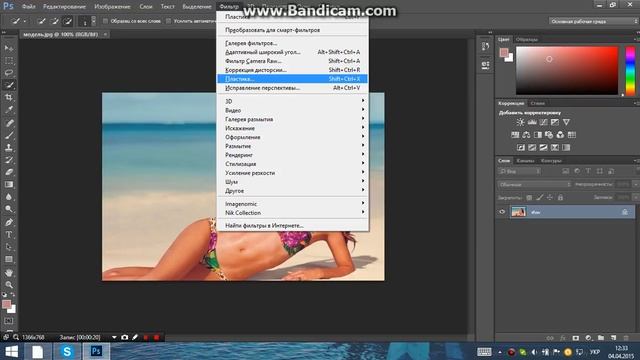640x360 pixels.
Task: Select the Healing Brush tool
Action: 9,123
